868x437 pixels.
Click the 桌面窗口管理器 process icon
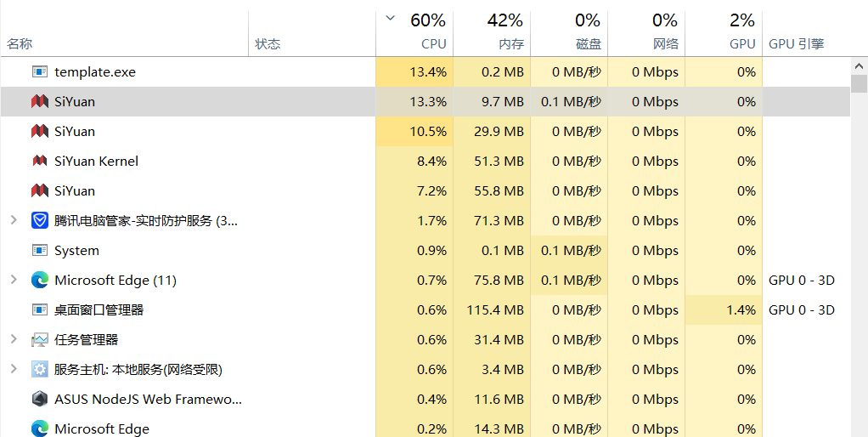(39, 310)
